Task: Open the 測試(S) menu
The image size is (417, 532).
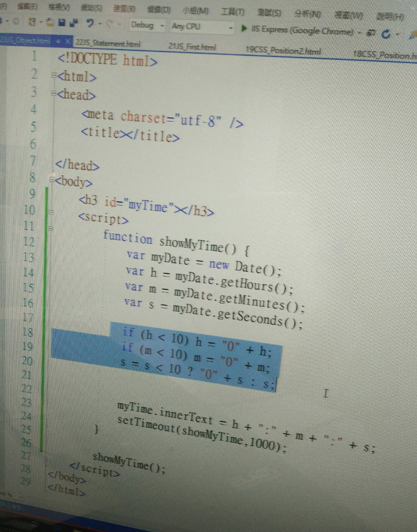Action: pyautogui.click(x=269, y=13)
